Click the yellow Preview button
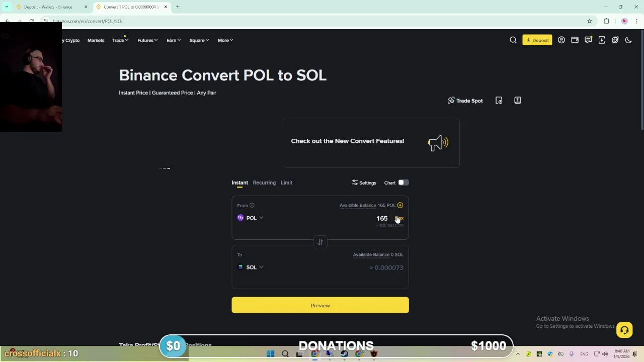644x362 pixels. [320, 305]
